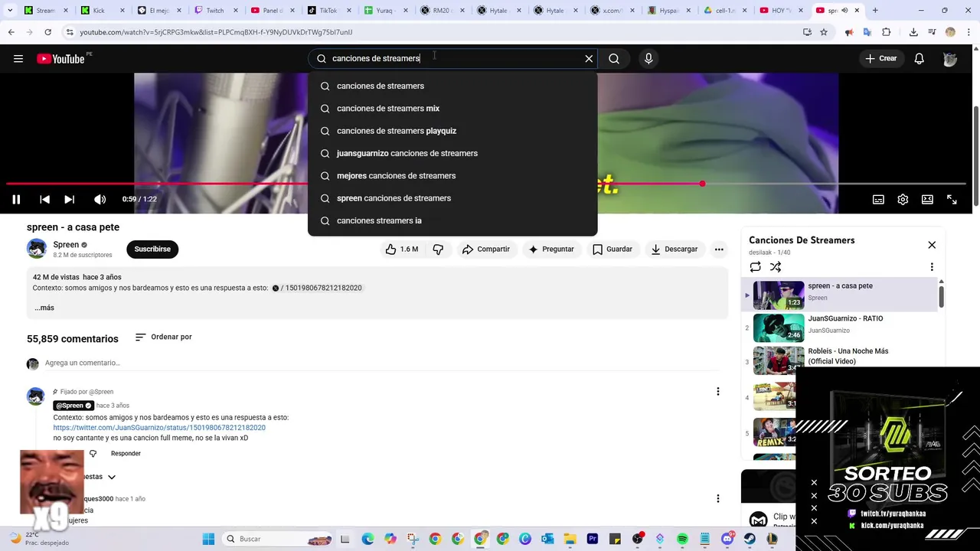Like the video with 1.6 M

click(402, 249)
